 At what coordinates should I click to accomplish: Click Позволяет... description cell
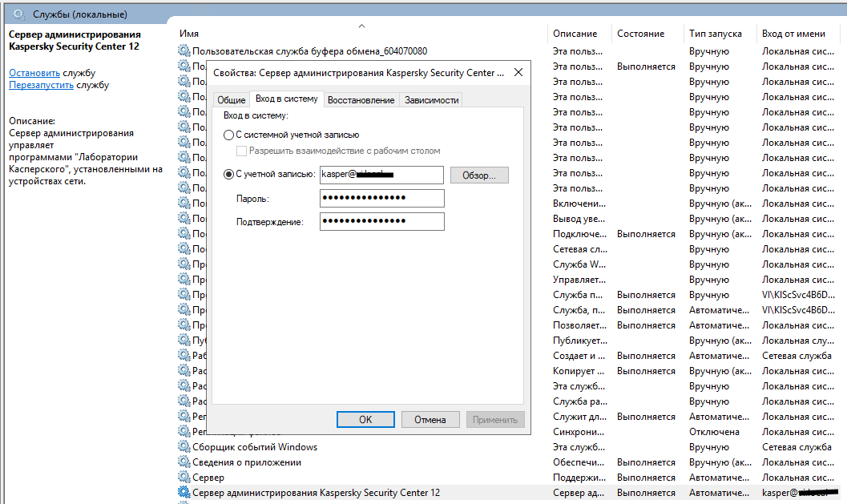point(579,326)
